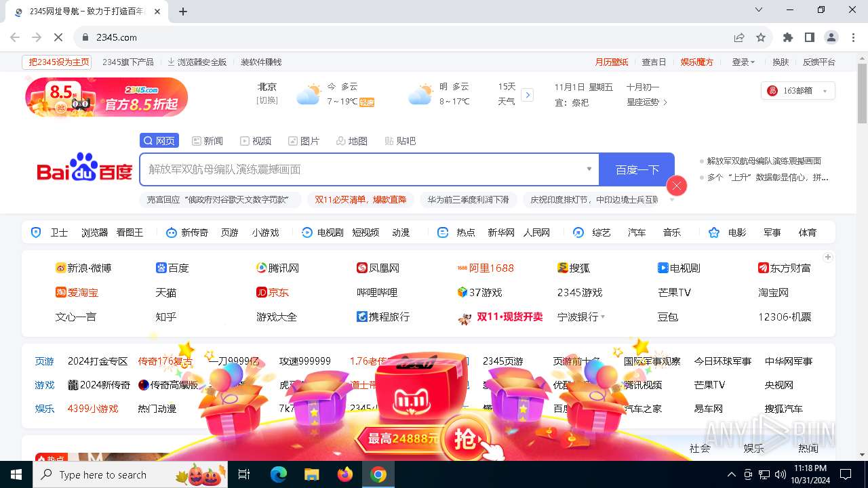Click the 卫士 shield icon
This screenshot has width=868, height=488.
(x=37, y=232)
